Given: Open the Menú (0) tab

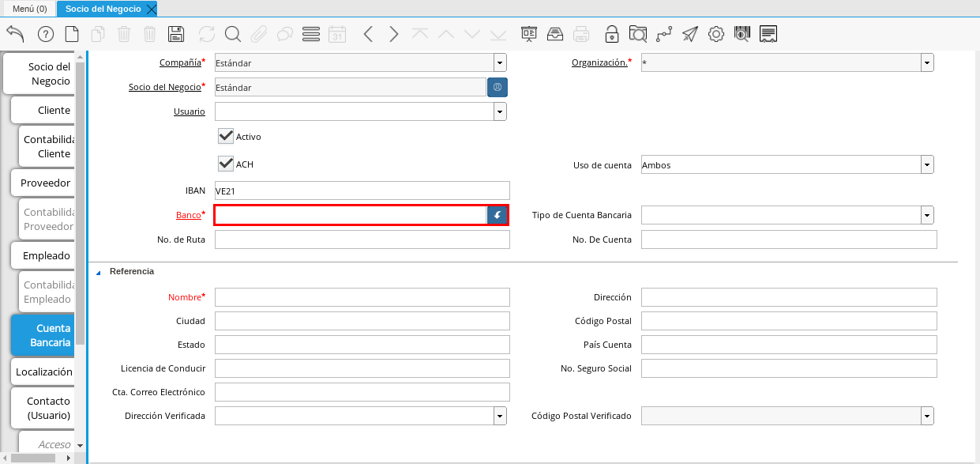Looking at the screenshot, I should (29, 9).
